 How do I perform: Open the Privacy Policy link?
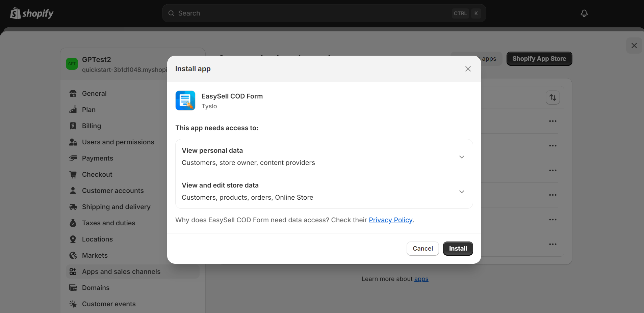click(x=390, y=220)
